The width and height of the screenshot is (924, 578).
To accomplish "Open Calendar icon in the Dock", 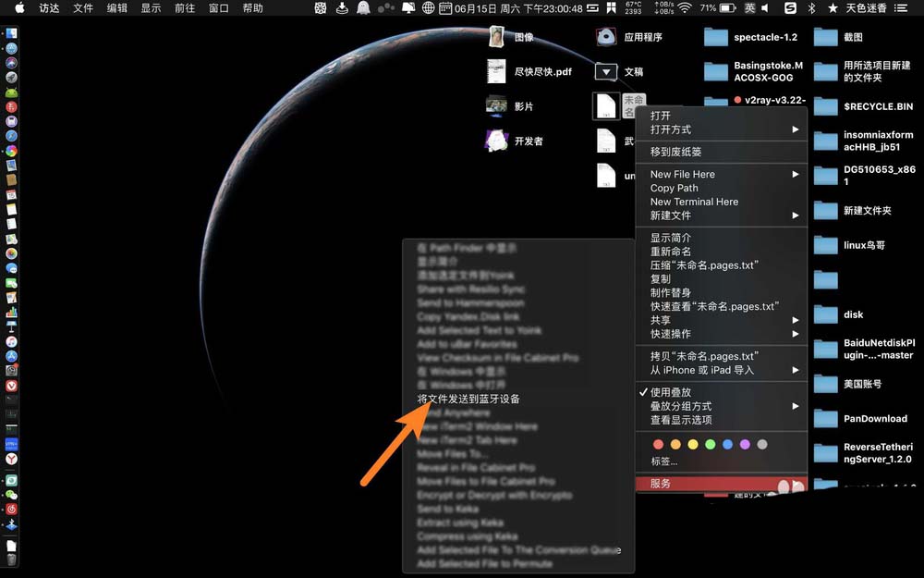I will [11, 195].
